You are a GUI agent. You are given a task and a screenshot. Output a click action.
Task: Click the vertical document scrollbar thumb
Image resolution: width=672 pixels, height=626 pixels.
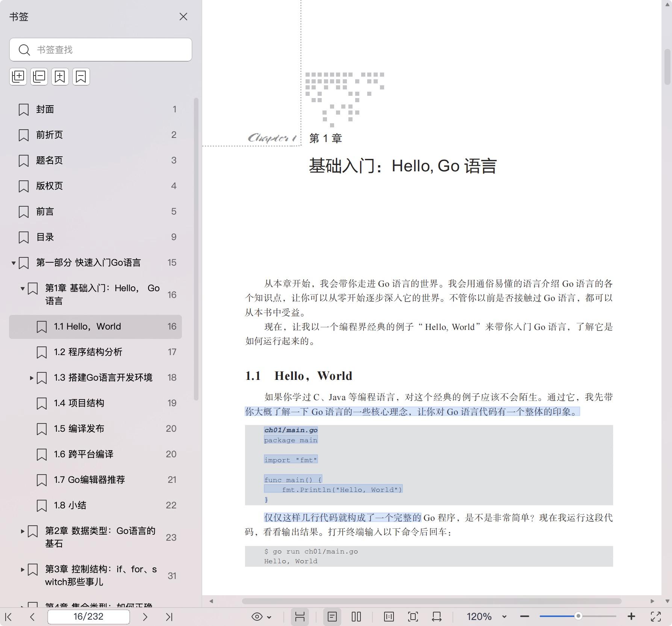667,67
